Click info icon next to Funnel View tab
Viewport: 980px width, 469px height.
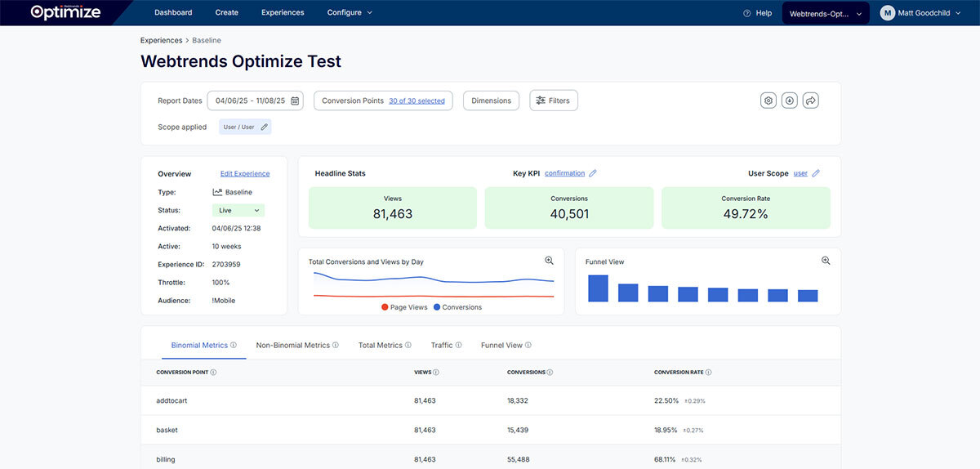(528, 346)
